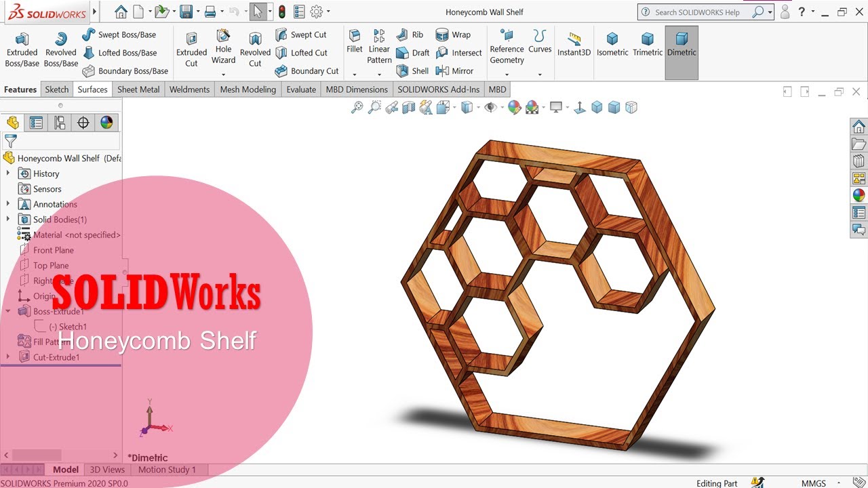Choose the Lofted Cut feature
This screenshot has height=488, width=868.
pos(302,53)
